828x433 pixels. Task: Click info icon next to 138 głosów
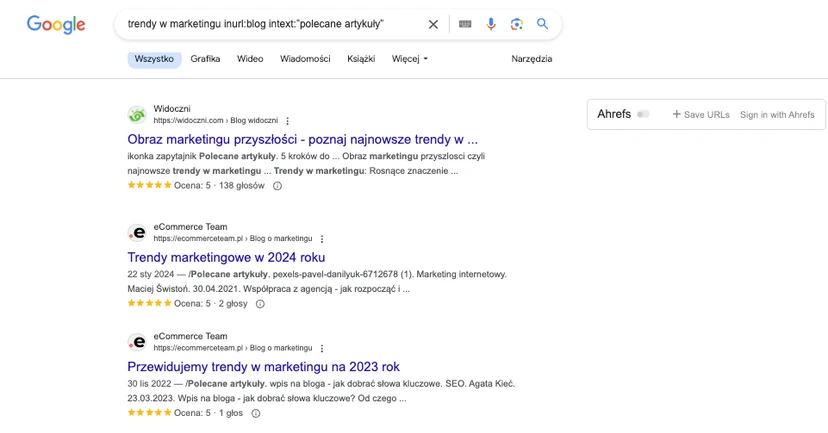277,186
